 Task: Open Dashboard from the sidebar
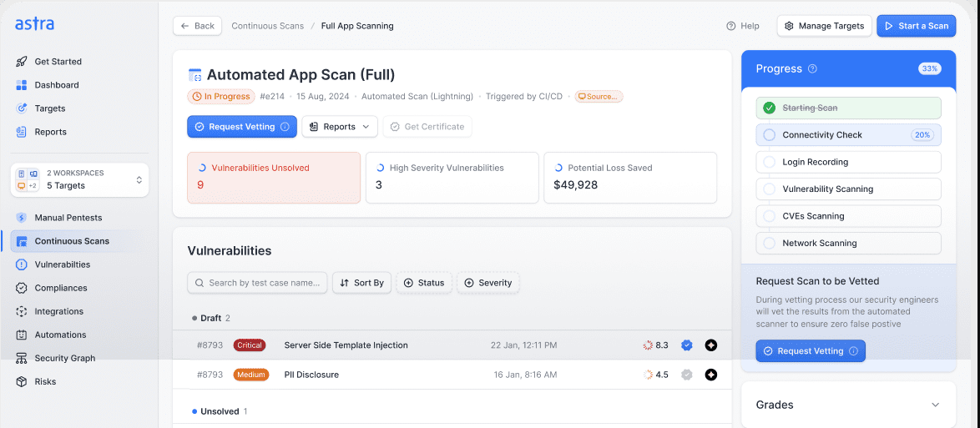click(x=56, y=85)
